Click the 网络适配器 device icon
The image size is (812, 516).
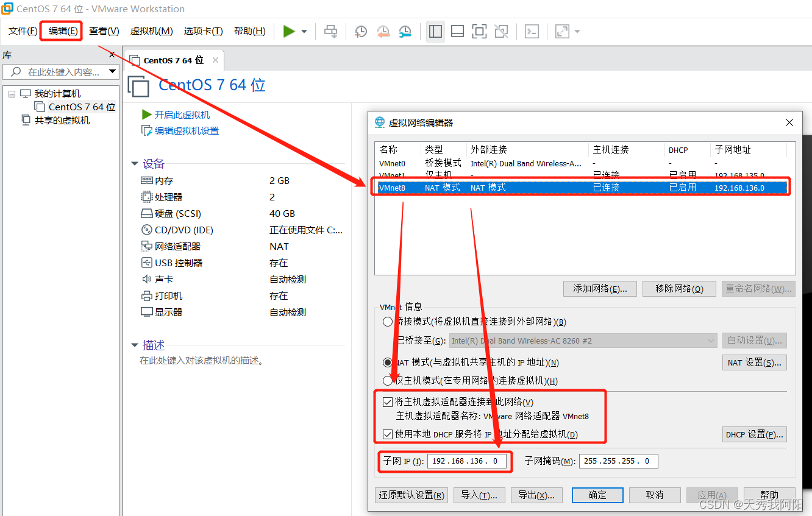(x=147, y=246)
